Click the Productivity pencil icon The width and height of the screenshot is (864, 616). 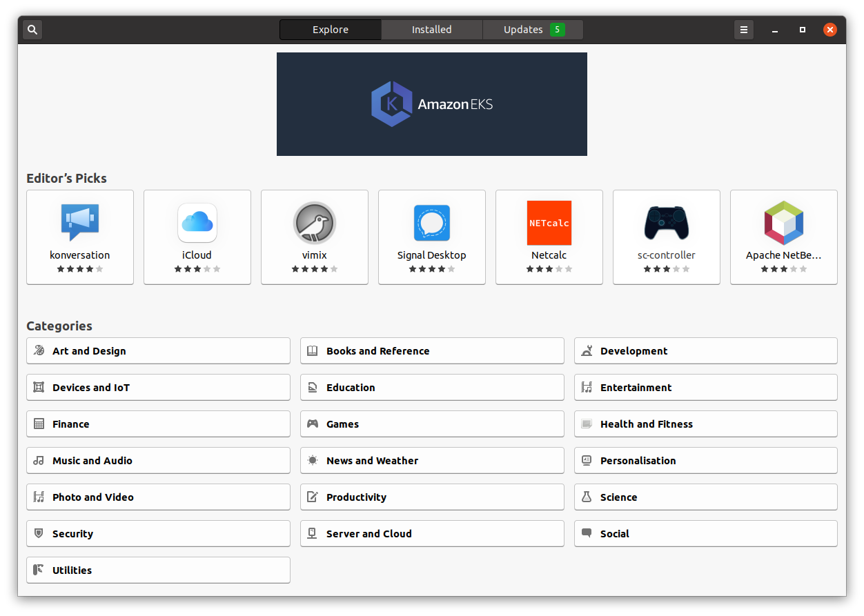pyautogui.click(x=313, y=497)
